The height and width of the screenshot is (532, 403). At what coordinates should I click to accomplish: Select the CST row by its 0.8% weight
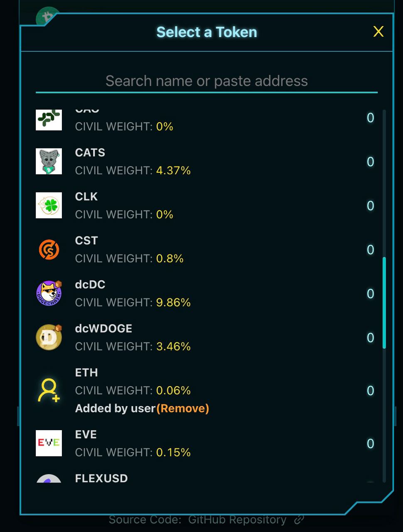pyautogui.click(x=170, y=259)
